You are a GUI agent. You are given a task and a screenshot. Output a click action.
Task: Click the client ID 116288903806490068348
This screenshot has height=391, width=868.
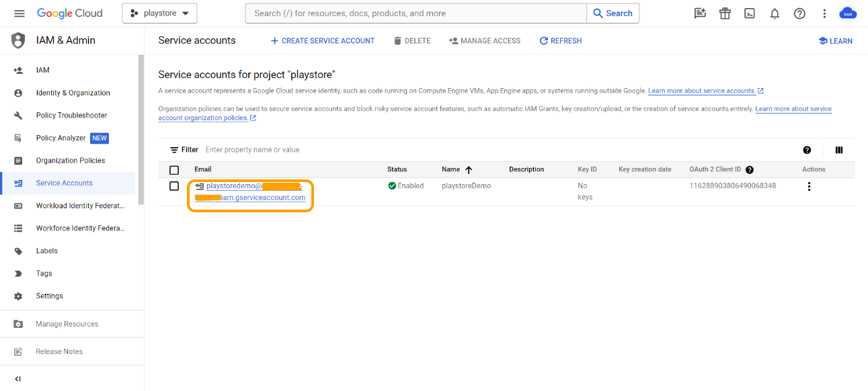click(x=733, y=185)
